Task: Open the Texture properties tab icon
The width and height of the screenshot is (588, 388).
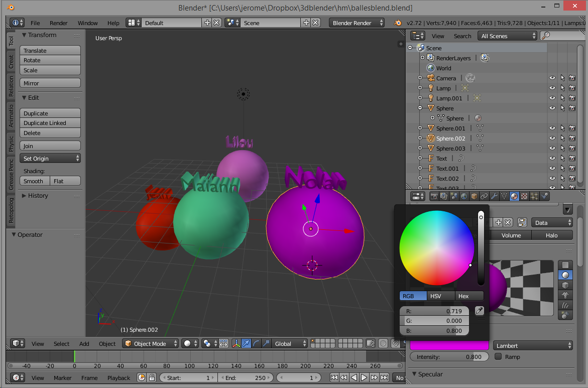Action: pyautogui.click(x=524, y=196)
